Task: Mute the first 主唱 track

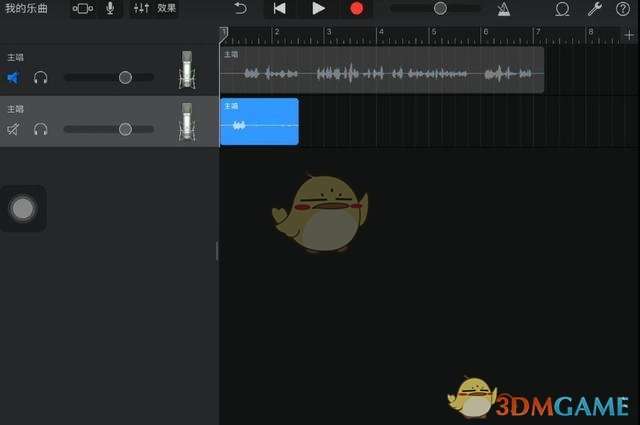Action: [x=14, y=77]
